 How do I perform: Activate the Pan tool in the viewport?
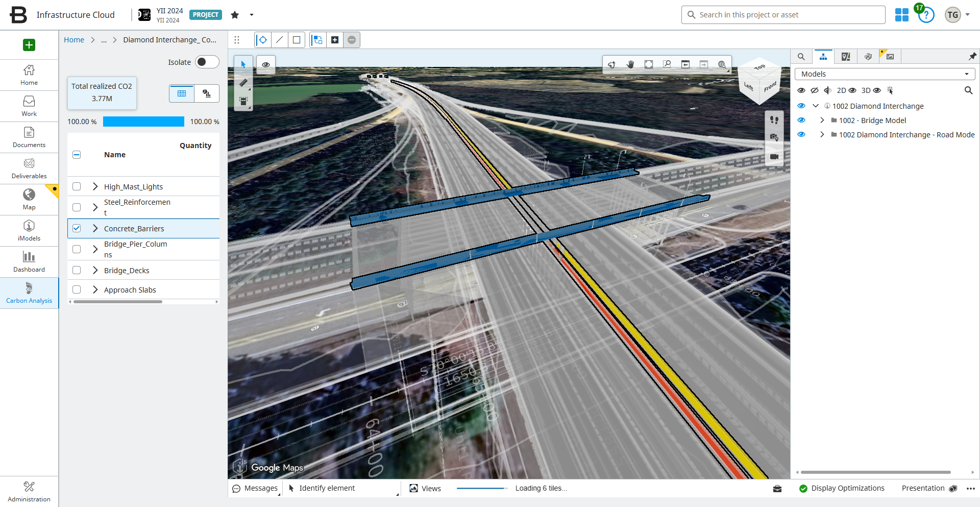pos(630,64)
